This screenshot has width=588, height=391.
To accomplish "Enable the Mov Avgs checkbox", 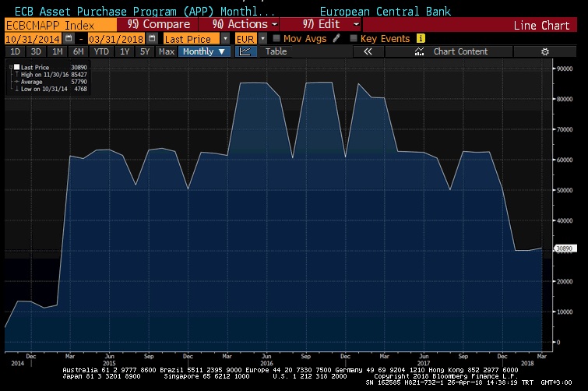I will [276, 38].
